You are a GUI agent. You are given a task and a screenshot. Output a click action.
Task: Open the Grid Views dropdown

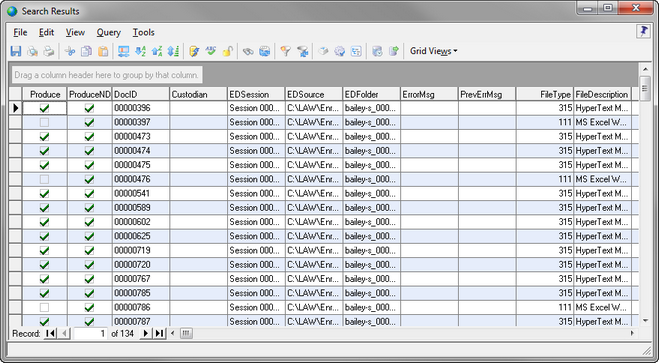[x=434, y=51]
